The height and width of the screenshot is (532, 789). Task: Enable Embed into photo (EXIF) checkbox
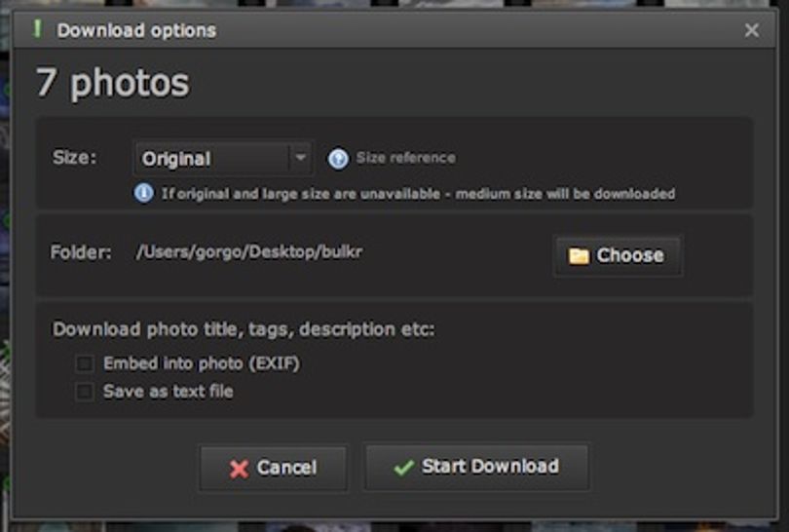click(x=85, y=363)
